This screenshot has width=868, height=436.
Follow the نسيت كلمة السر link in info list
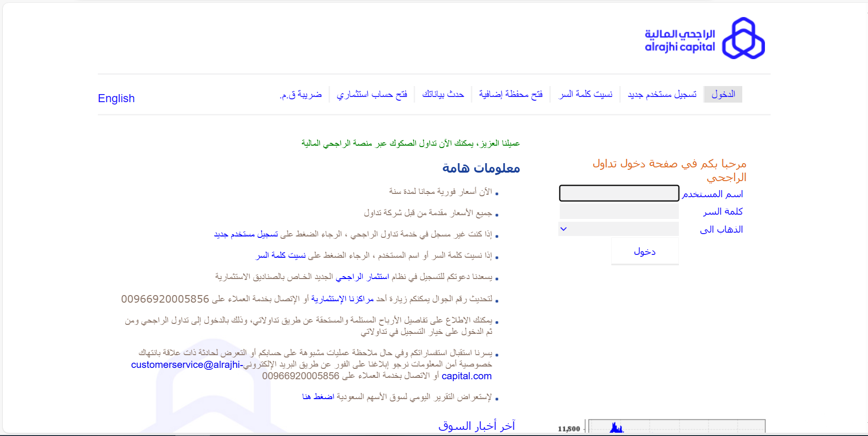pyautogui.click(x=281, y=255)
